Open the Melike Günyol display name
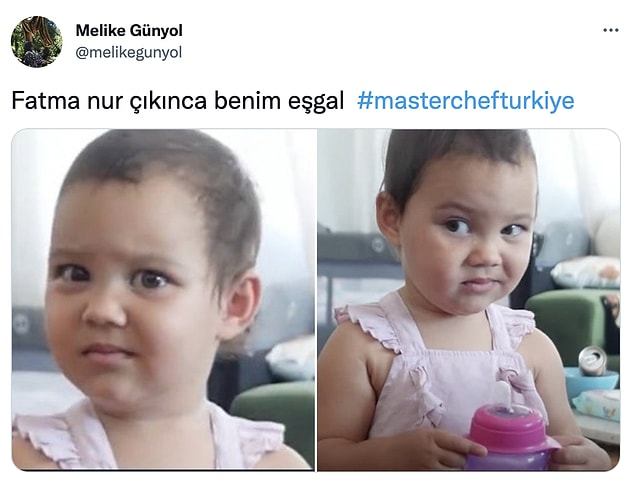The width and height of the screenshot is (635, 486). (x=129, y=30)
